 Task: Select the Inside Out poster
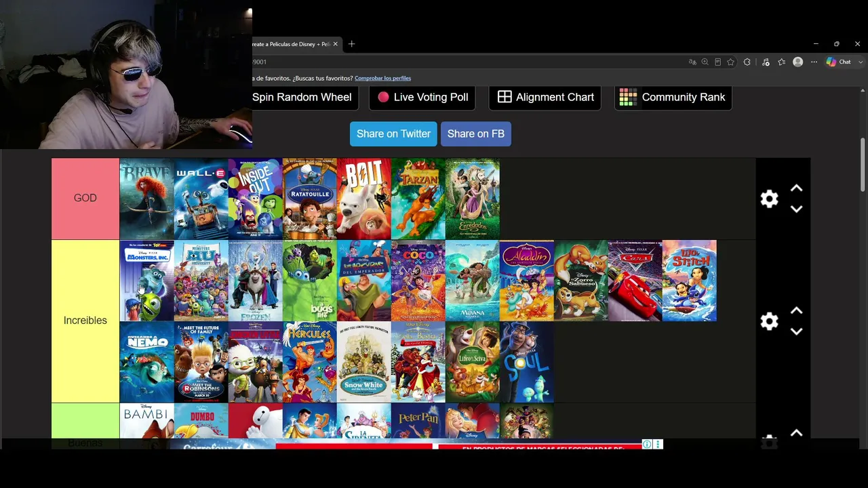(256, 199)
